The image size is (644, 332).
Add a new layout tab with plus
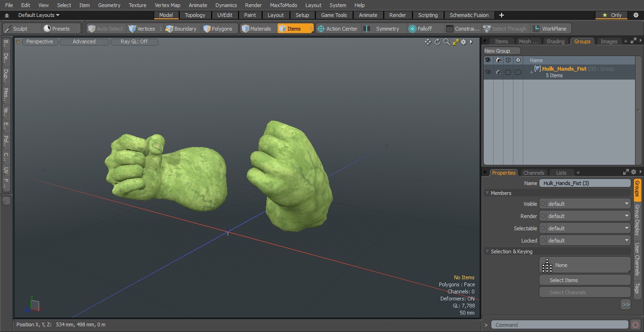502,15
